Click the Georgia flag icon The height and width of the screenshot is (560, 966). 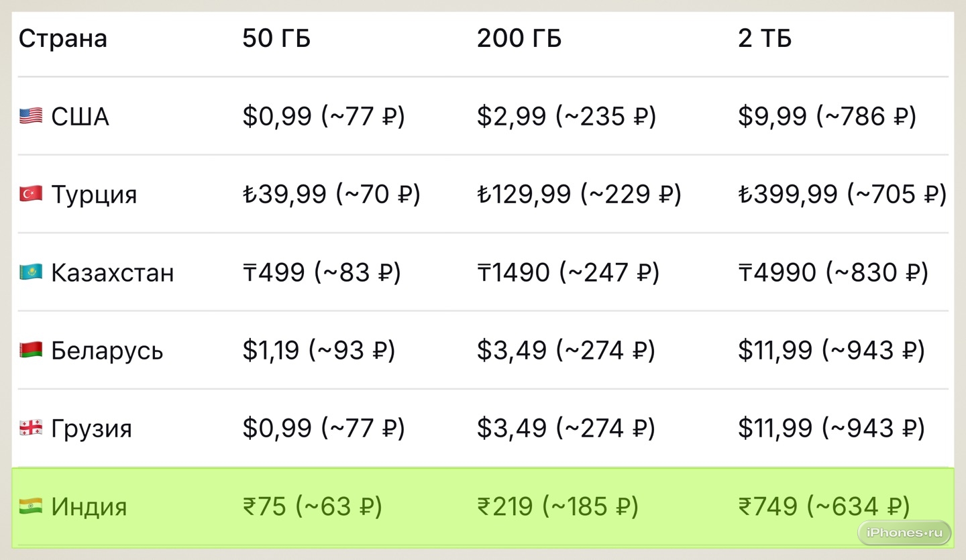(x=31, y=428)
